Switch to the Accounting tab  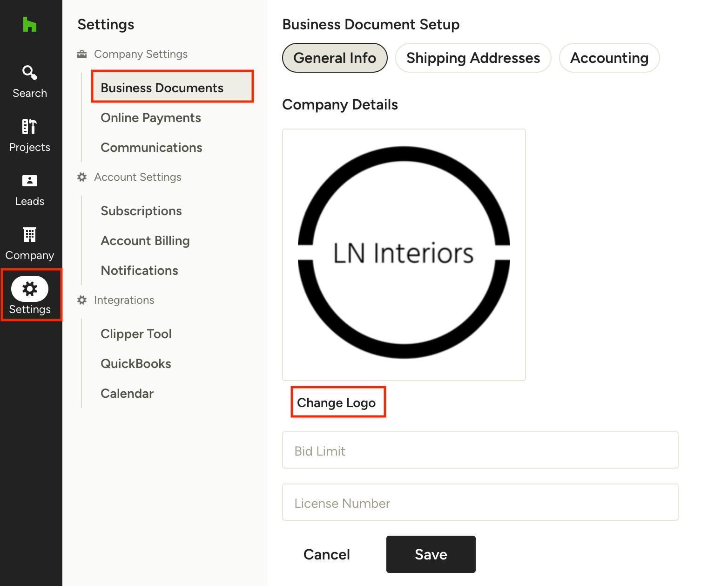click(x=609, y=58)
